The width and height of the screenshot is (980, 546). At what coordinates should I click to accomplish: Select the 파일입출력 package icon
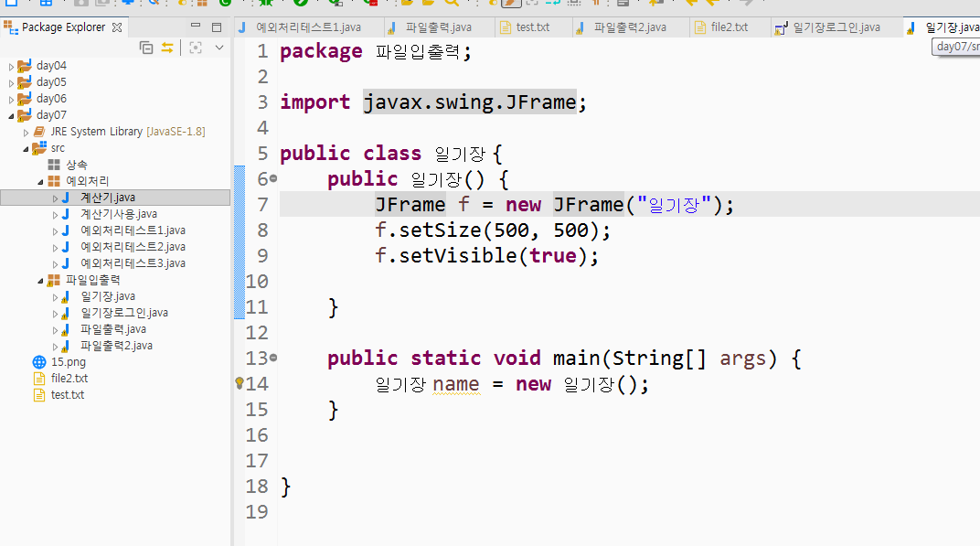pos(54,280)
